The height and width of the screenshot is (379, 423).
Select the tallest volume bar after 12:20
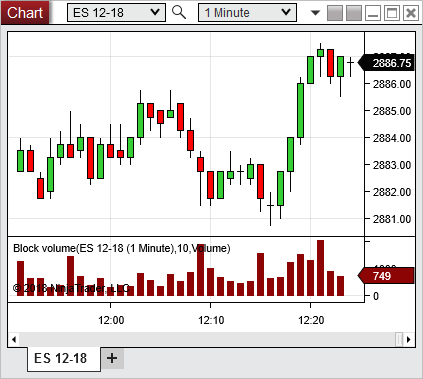pyautogui.click(x=320, y=268)
